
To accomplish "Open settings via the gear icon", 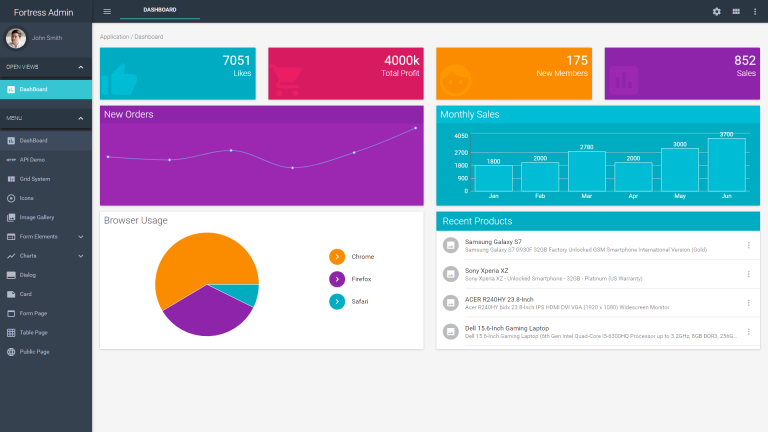I will pos(716,11).
